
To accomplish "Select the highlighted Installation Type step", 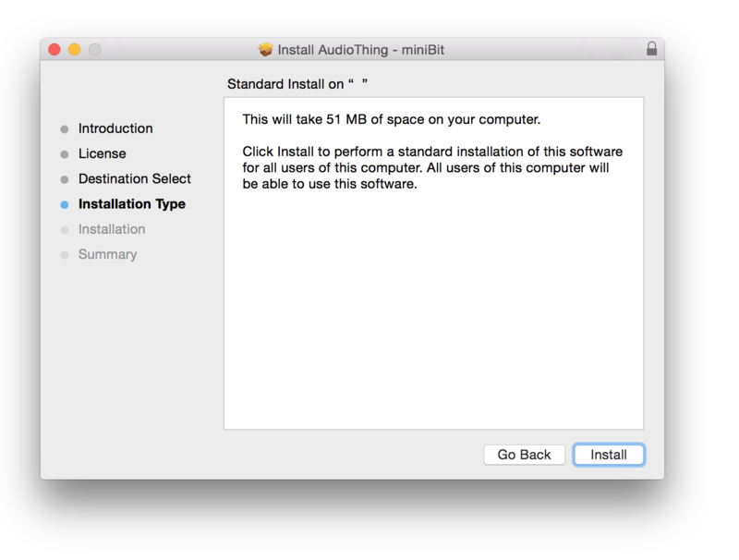I will tap(131, 204).
